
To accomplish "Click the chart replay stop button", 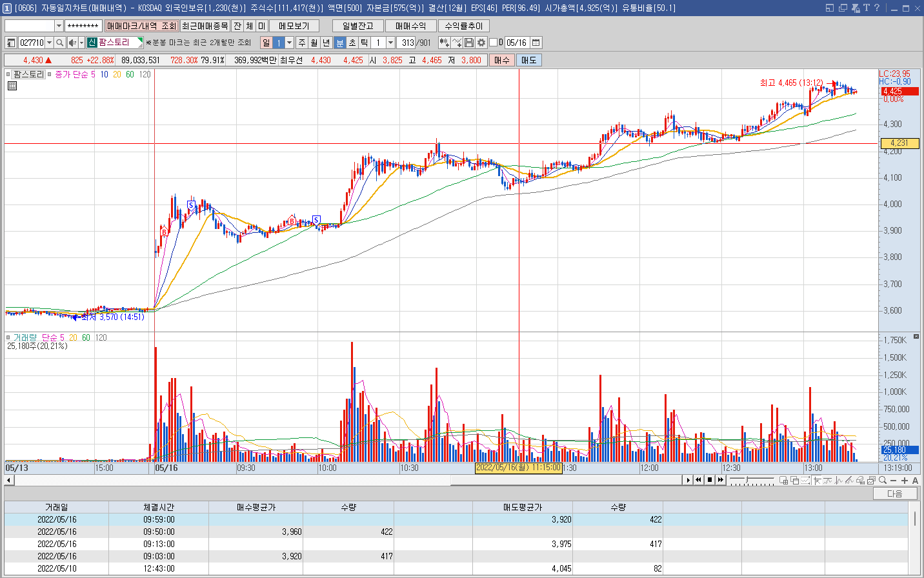I will (710, 480).
